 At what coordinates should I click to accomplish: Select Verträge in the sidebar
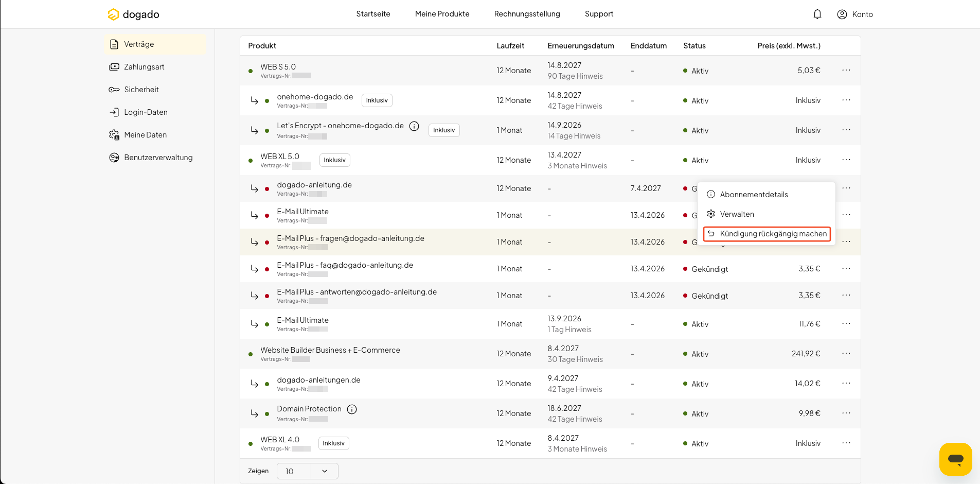155,44
